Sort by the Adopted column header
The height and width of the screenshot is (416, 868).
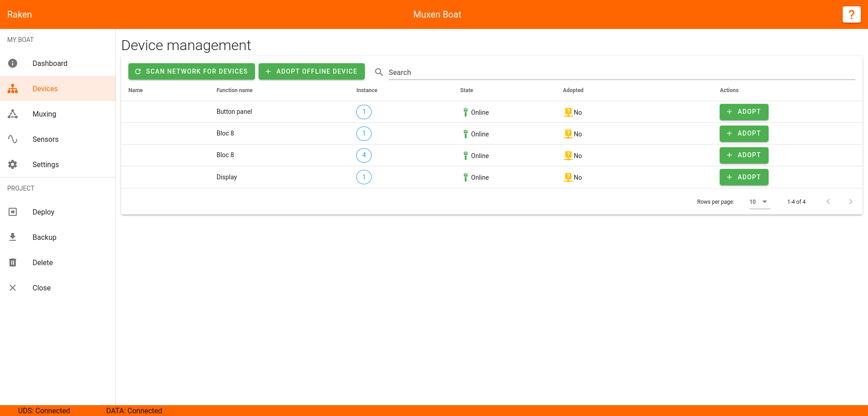coord(573,90)
